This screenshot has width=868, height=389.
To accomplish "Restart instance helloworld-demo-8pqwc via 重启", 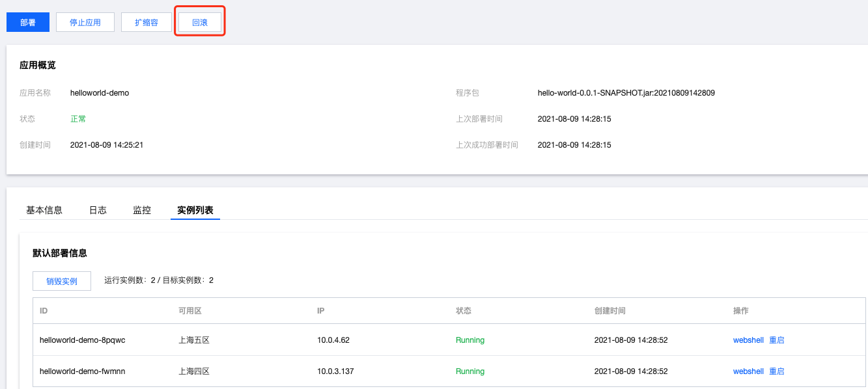I will [x=777, y=340].
